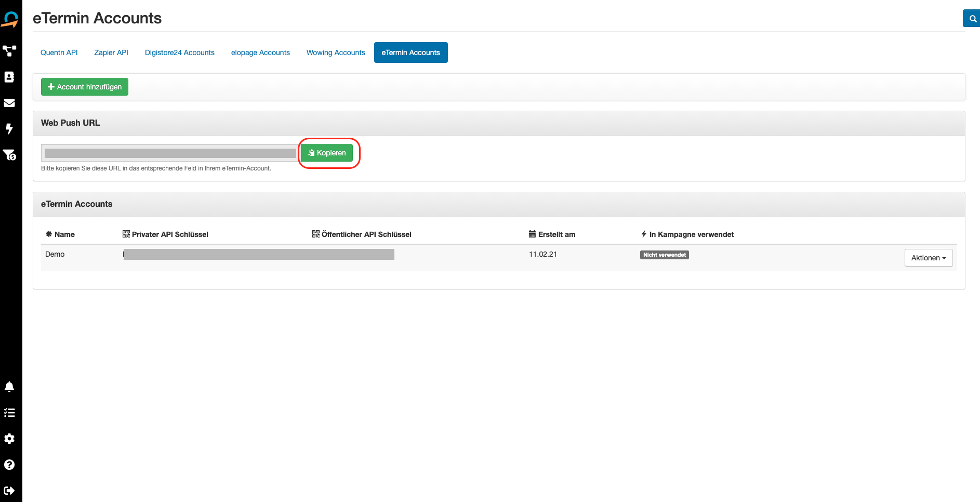
Task: Click inside the Web Push URL field
Action: [x=169, y=153]
